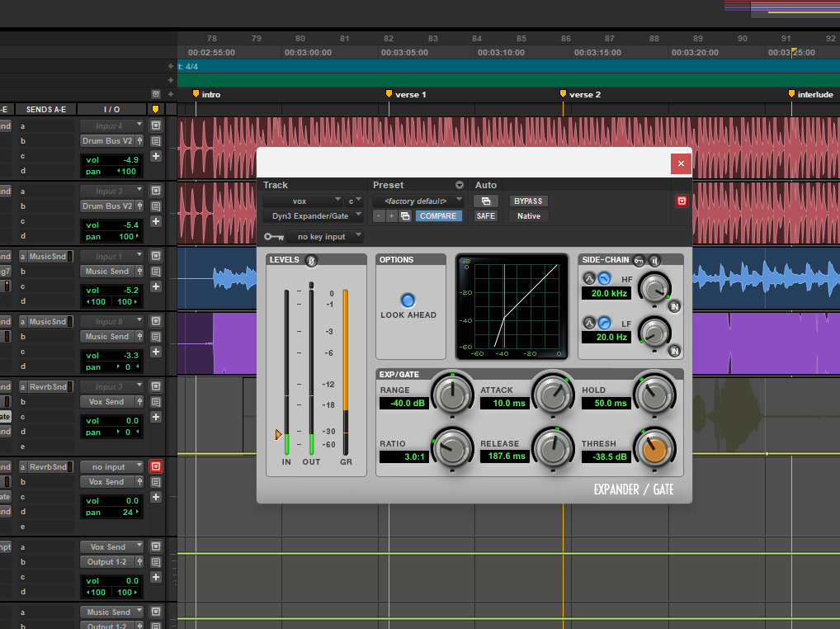Viewport: 840px width, 629px height.
Task: Click the I / O column header
Action: tap(112, 109)
